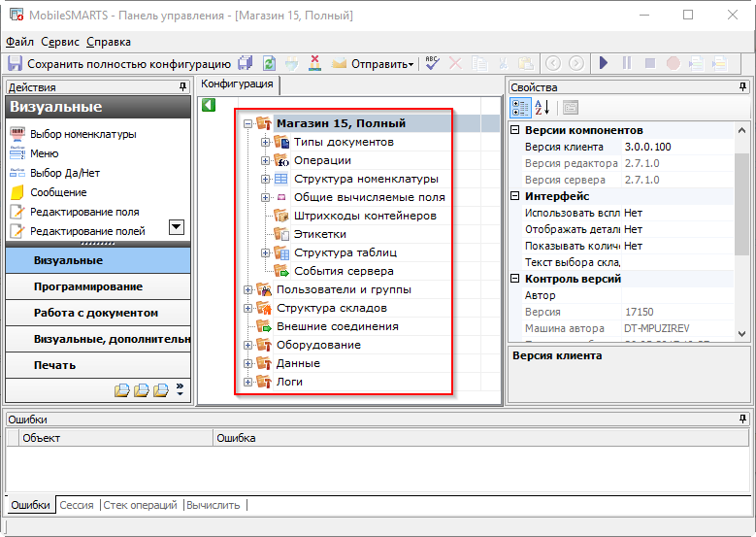Choose the Меню action
756x537 pixels.
44,153
